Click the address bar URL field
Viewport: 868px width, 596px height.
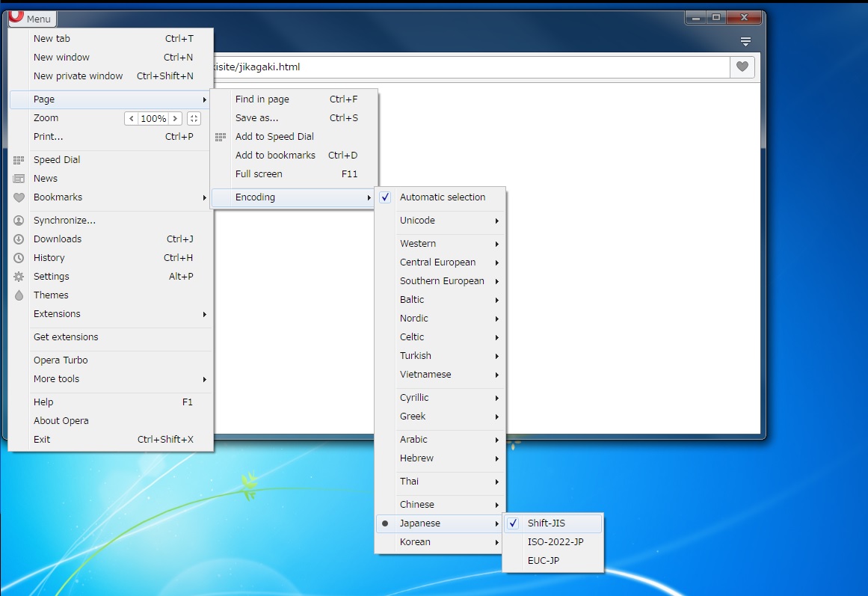pos(470,67)
